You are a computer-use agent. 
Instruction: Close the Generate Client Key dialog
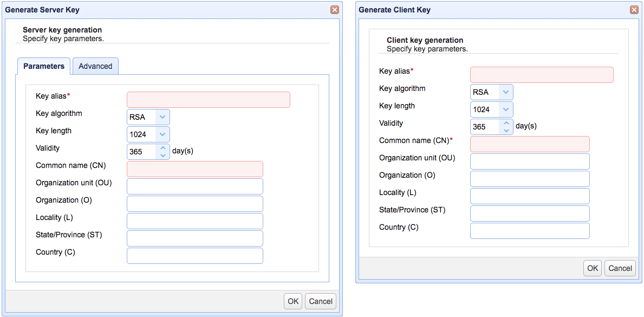click(634, 9)
